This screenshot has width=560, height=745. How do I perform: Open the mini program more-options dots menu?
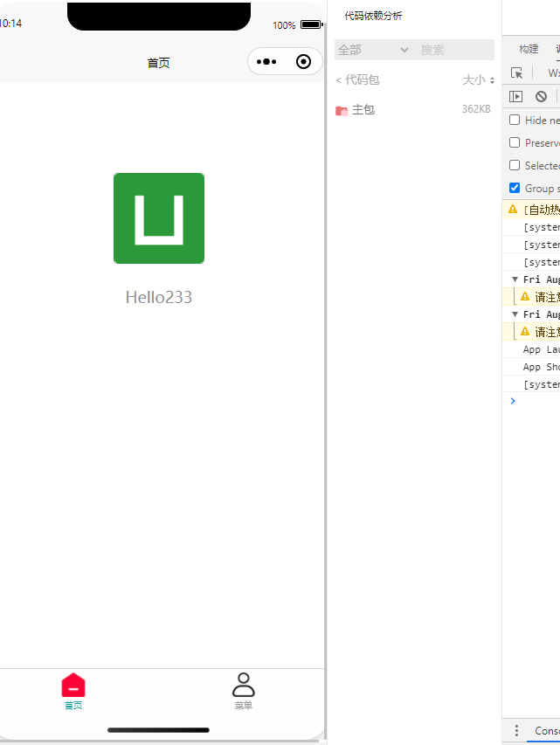(266, 62)
